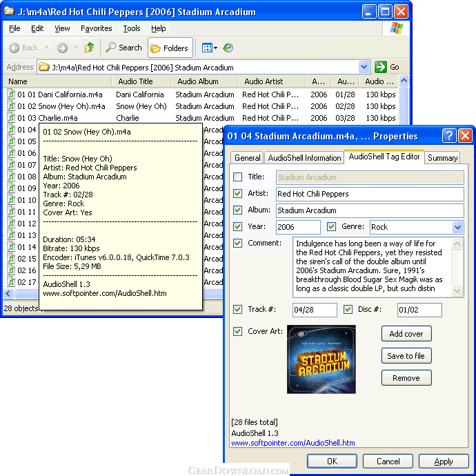Click the Properties dialog help question-mark icon

(x=449, y=136)
